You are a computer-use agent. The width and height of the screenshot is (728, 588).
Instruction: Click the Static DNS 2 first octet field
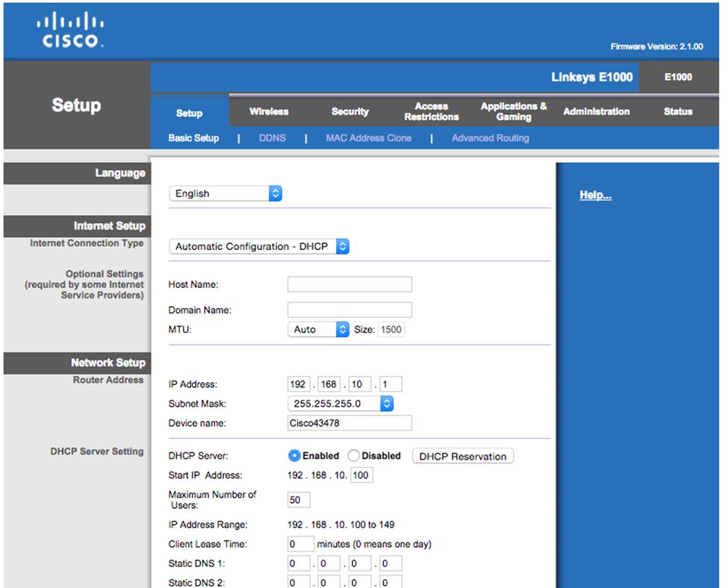tap(299, 582)
